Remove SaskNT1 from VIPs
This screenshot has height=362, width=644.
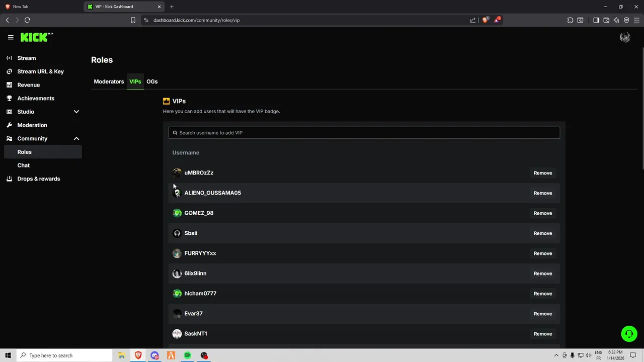(x=542, y=334)
